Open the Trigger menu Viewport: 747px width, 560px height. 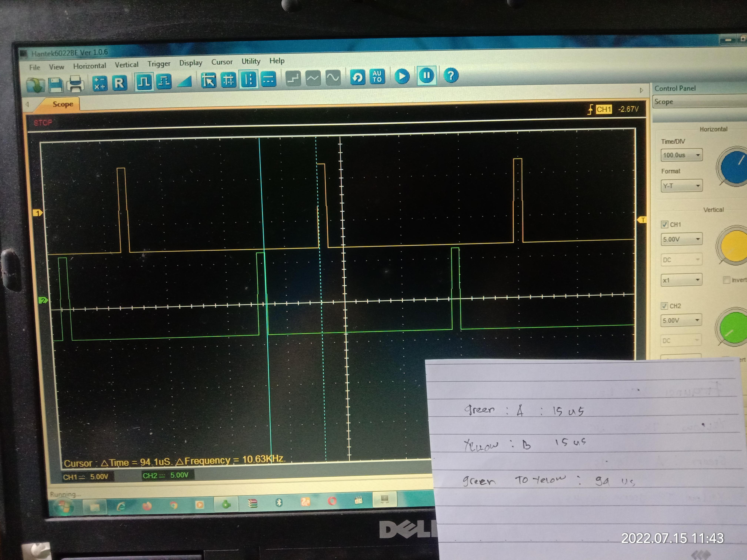pos(159,64)
